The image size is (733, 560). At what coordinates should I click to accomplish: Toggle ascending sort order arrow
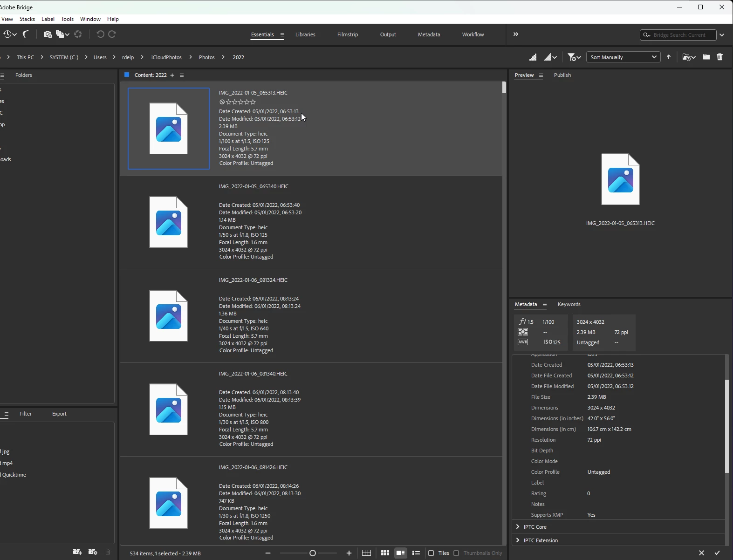click(669, 57)
